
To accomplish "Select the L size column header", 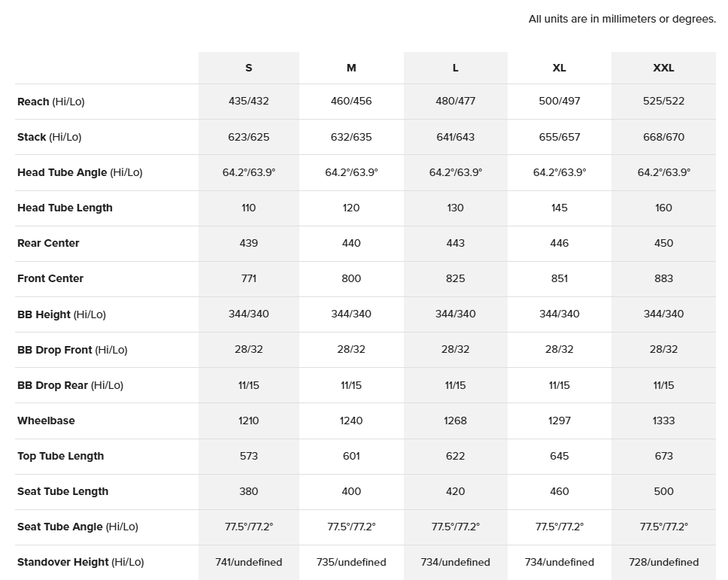I will pyautogui.click(x=456, y=68).
